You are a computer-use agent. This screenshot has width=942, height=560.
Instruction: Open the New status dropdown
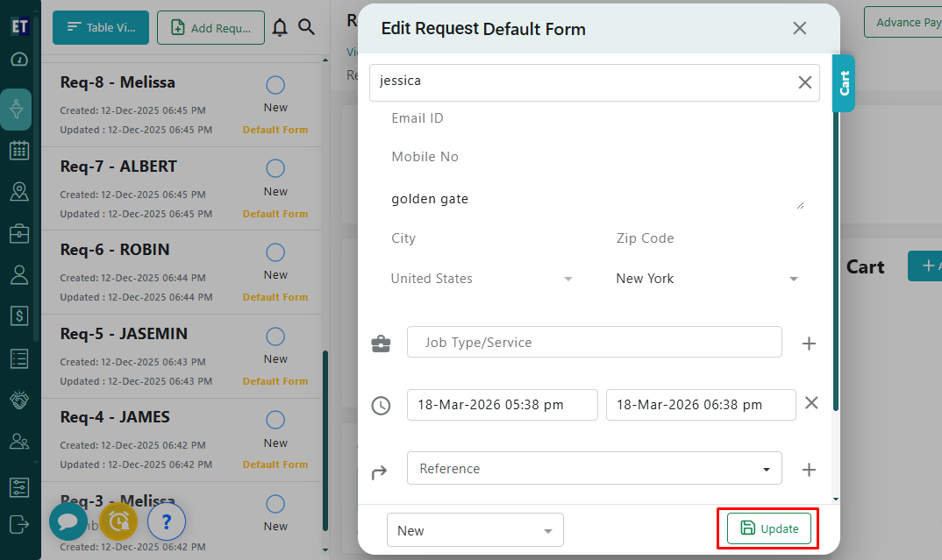(475, 530)
